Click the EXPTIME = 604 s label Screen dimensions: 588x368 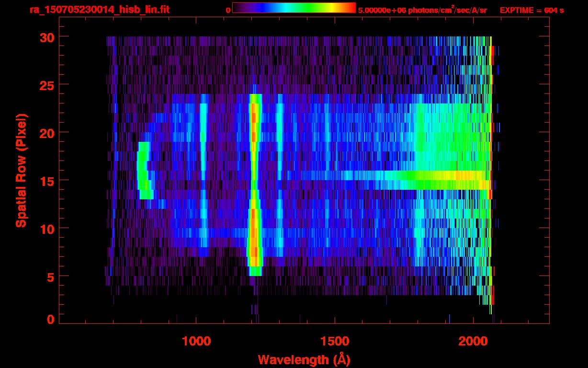coord(531,10)
